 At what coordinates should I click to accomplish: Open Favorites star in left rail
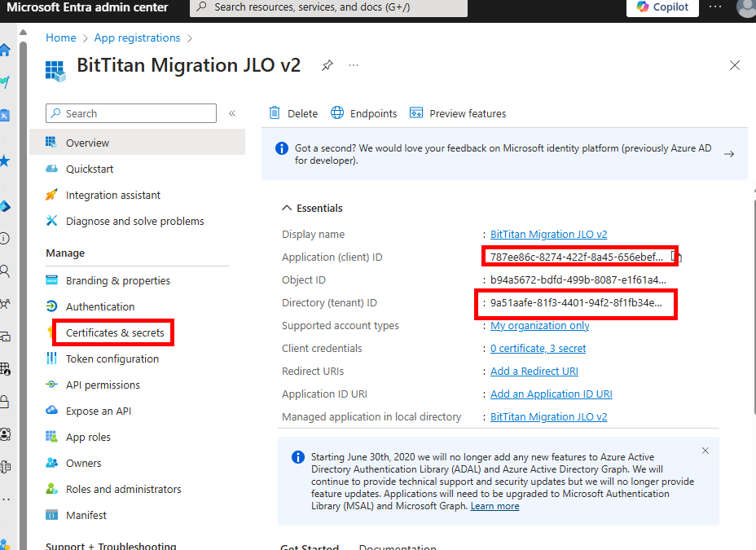pyautogui.click(x=5, y=161)
